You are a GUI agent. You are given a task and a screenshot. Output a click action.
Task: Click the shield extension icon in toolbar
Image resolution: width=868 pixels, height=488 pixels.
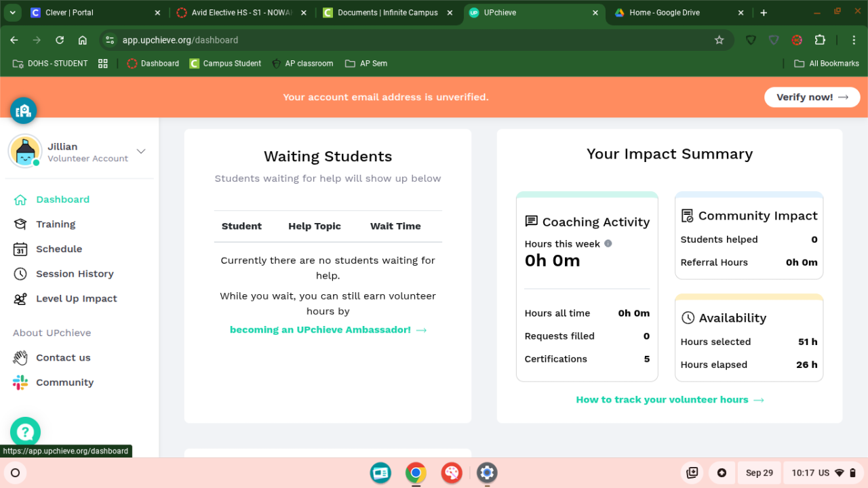[x=751, y=40]
